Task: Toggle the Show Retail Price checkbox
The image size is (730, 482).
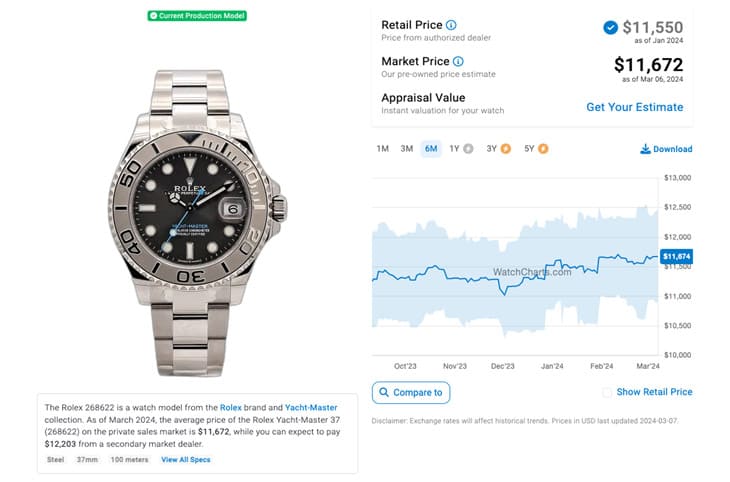Action: (607, 393)
